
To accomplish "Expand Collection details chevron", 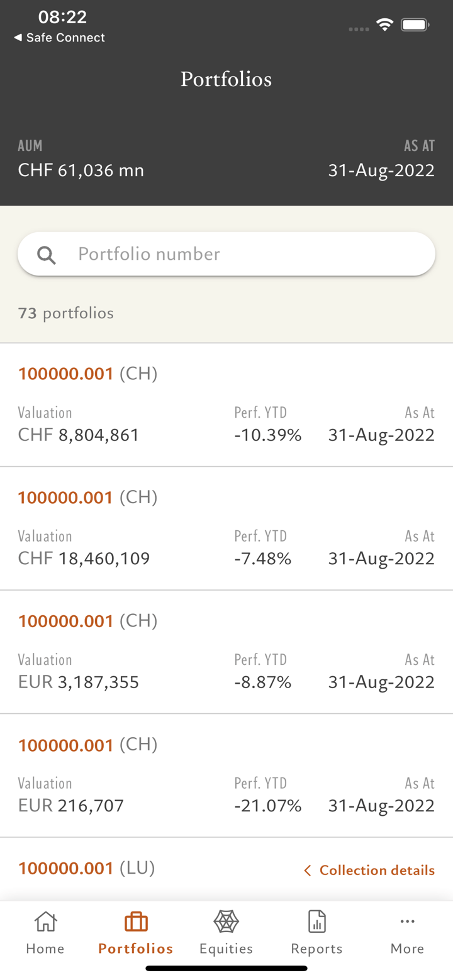I will [x=307, y=871].
